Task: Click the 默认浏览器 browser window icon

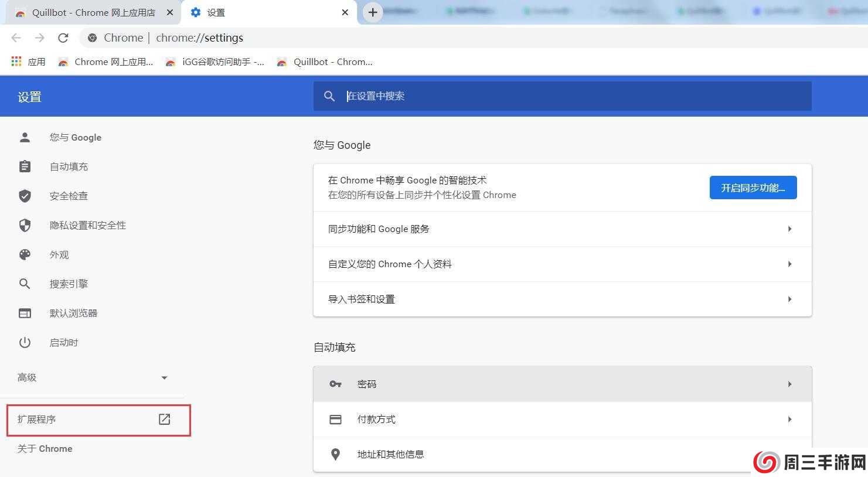Action: click(25, 313)
